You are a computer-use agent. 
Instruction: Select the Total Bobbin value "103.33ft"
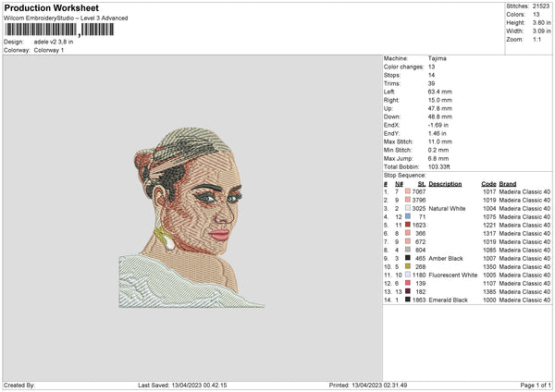(438, 166)
